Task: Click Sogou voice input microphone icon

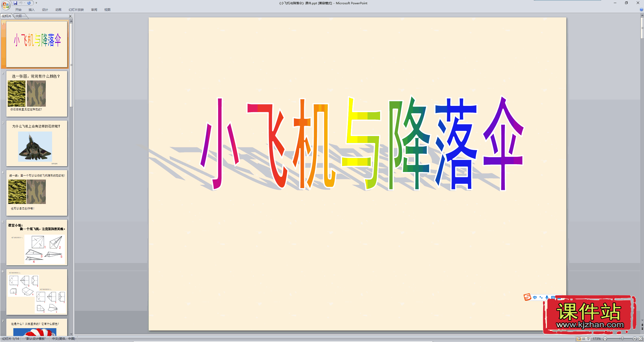Action: tap(547, 297)
